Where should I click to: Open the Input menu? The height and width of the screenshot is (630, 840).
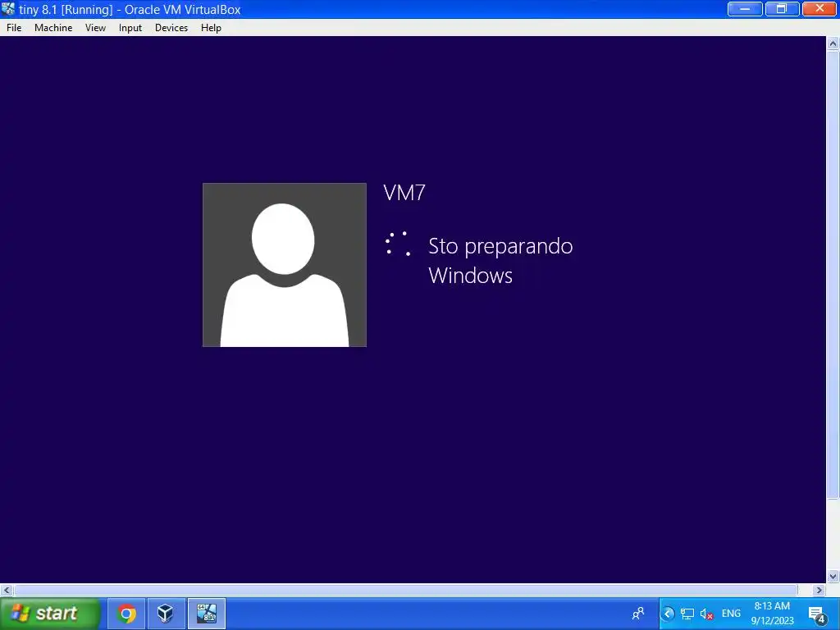coord(130,28)
